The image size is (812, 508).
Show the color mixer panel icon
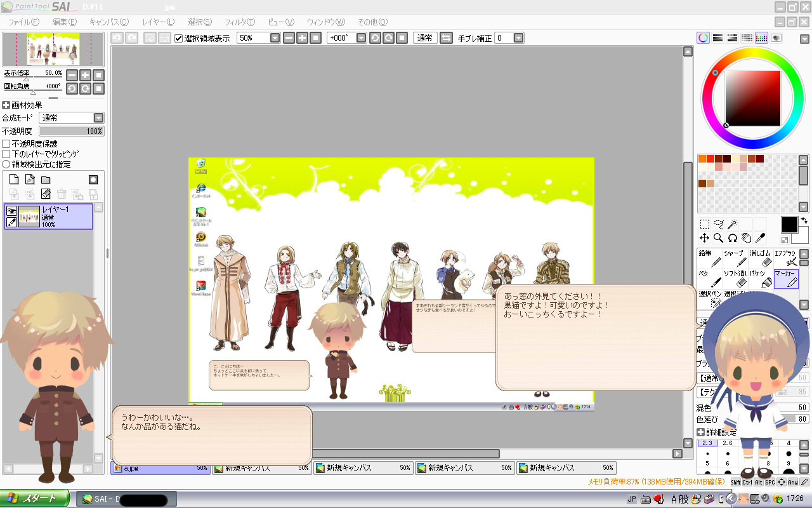(x=747, y=38)
